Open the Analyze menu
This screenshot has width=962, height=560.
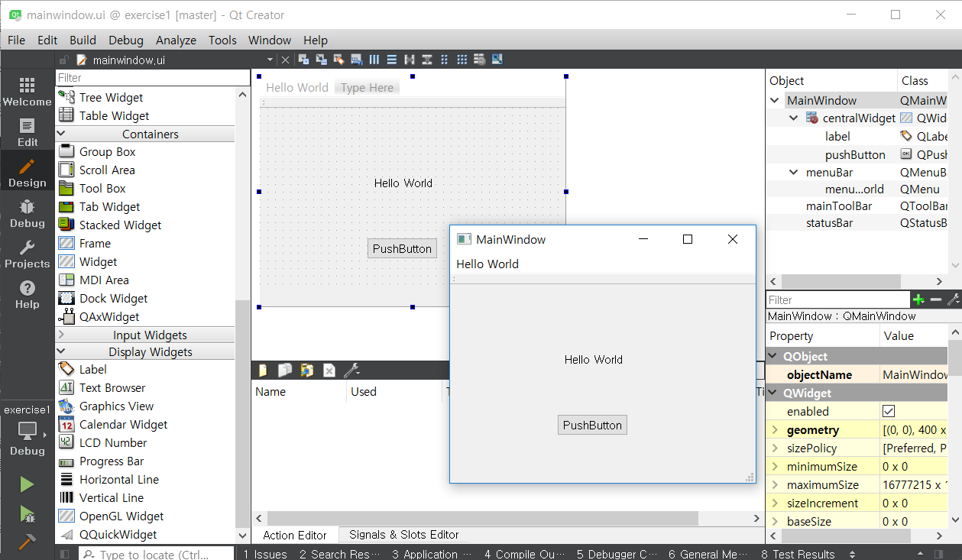click(x=176, y=40)
